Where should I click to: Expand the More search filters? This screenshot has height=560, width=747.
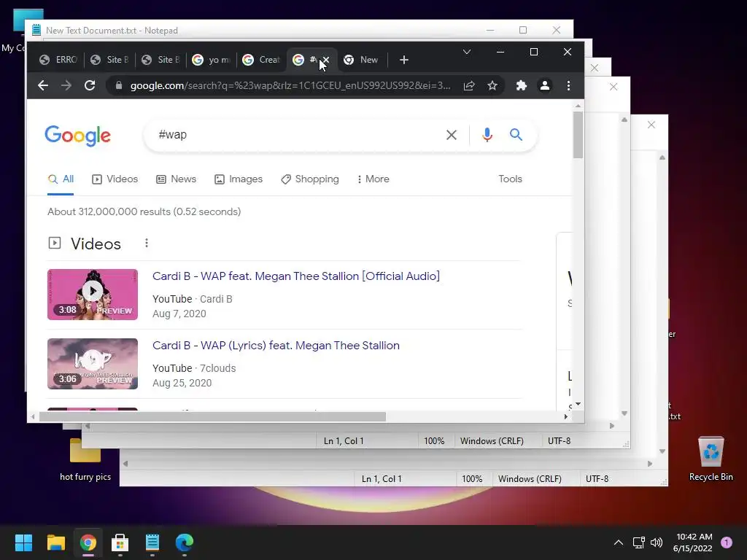click(x=373, y=179)
